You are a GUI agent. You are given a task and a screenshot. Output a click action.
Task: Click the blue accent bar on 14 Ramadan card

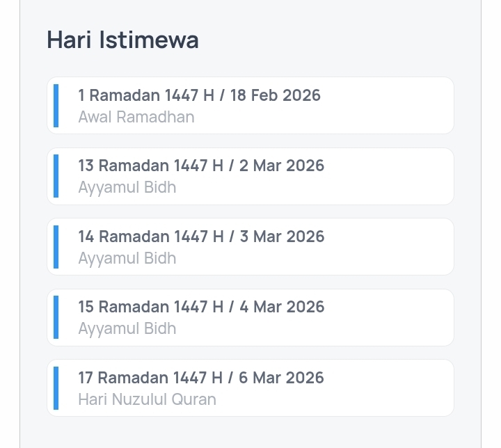click(56, 247)
